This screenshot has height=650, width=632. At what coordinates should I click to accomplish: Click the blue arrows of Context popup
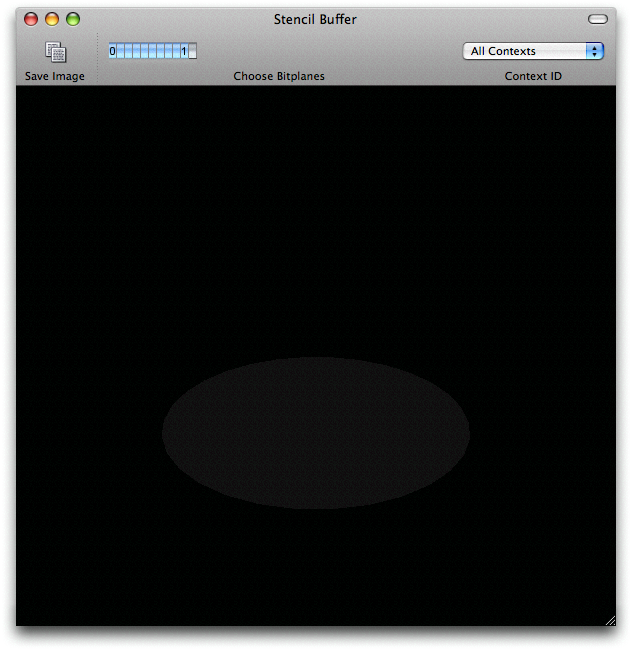[x=595, y=51]
